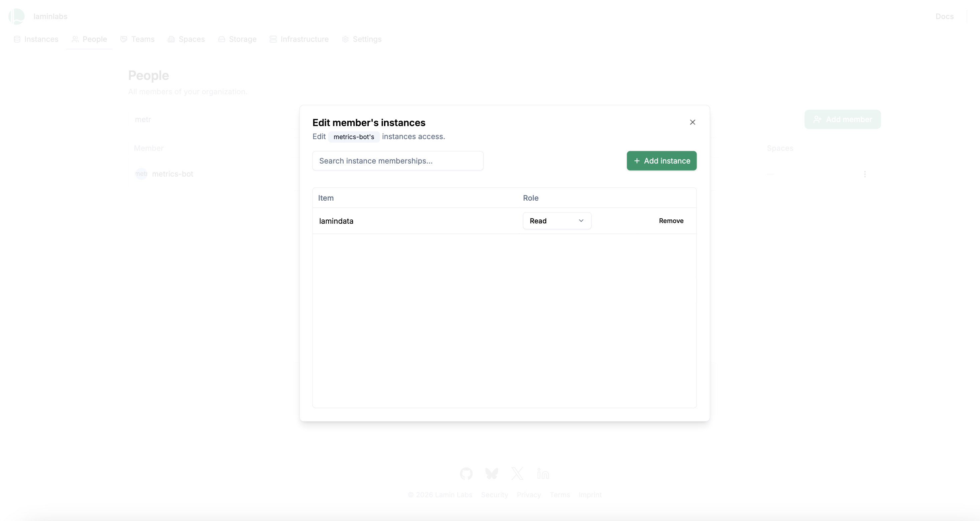Click the Role column header
980x521 pixels.
click(x=531, y=198)
